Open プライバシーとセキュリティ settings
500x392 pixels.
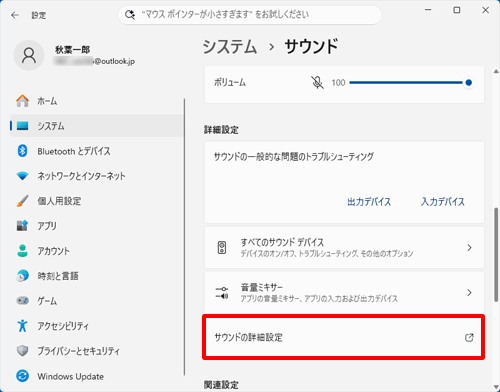(x=97, y=351)
